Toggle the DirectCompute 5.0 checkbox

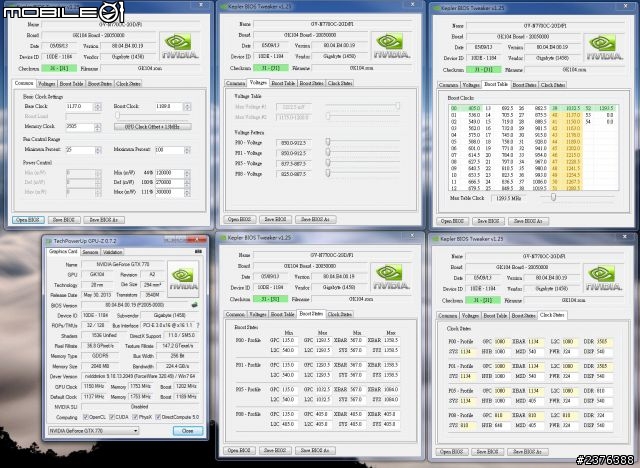click(158, 417)
